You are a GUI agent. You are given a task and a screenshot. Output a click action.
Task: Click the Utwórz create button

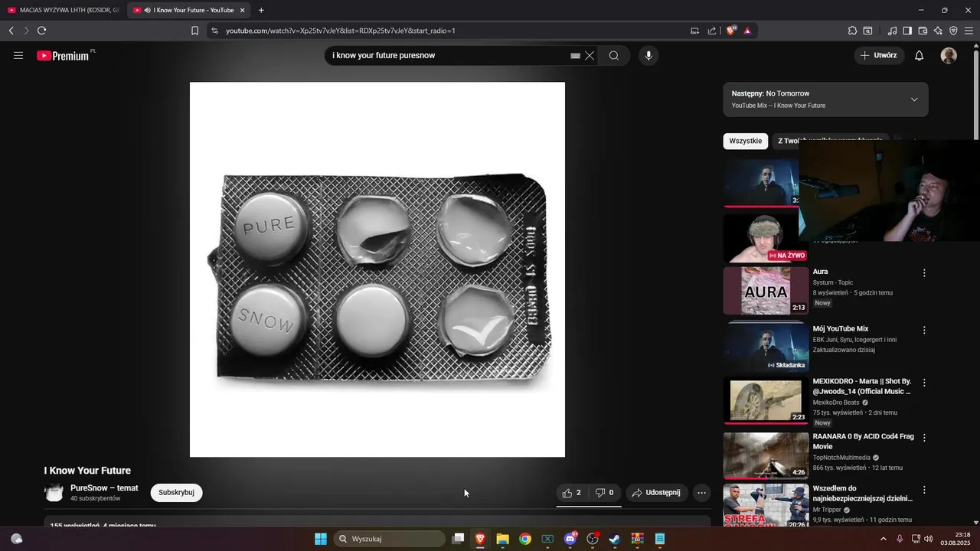tap(879, 55)
